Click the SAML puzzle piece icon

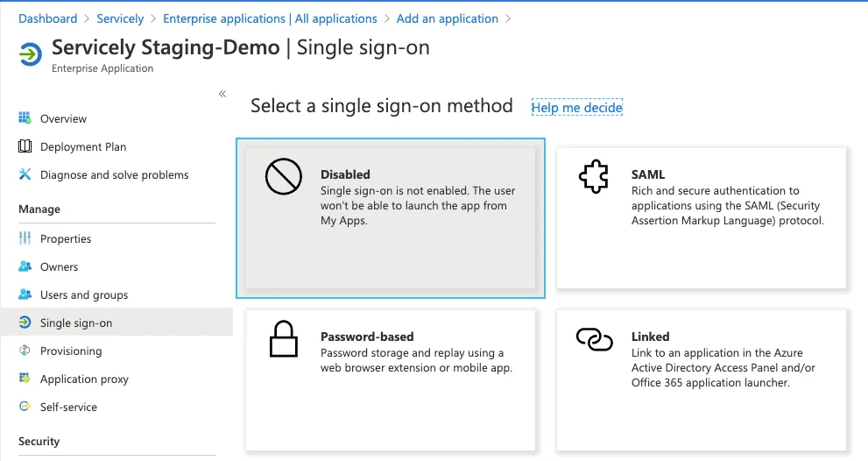point(594,177)
